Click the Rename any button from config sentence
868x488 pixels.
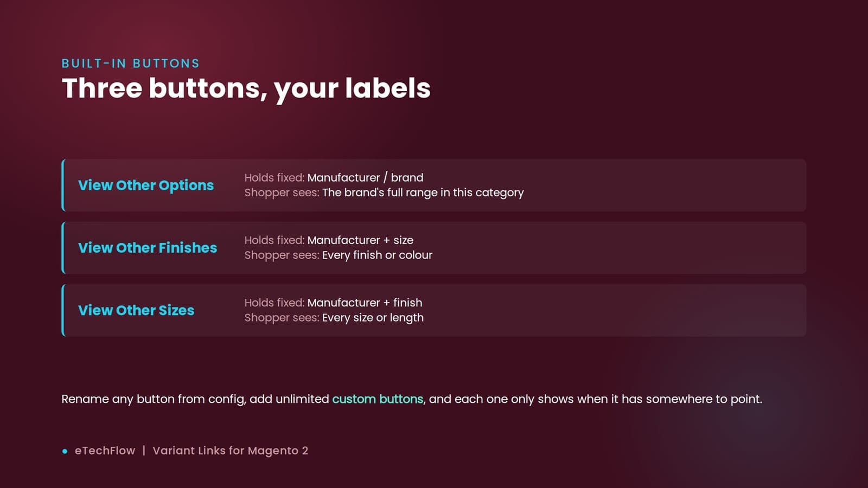coord(412,399)
